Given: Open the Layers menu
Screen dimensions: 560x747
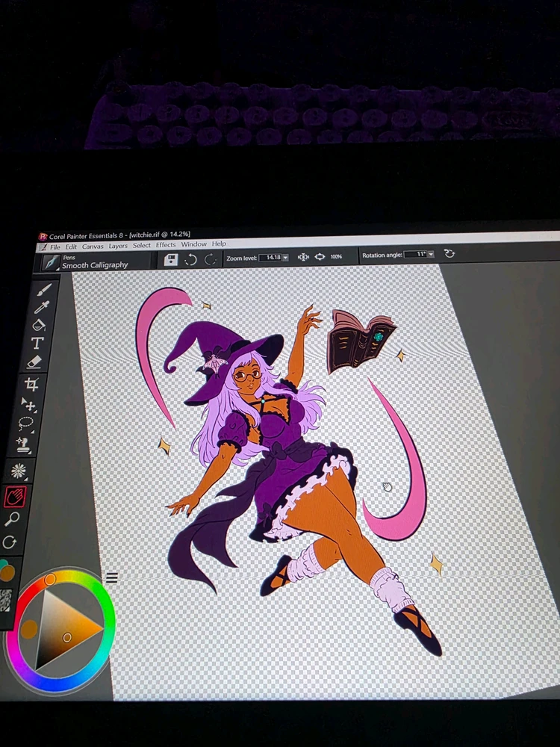Looking at the screenshot, I should tap(118, 246).
